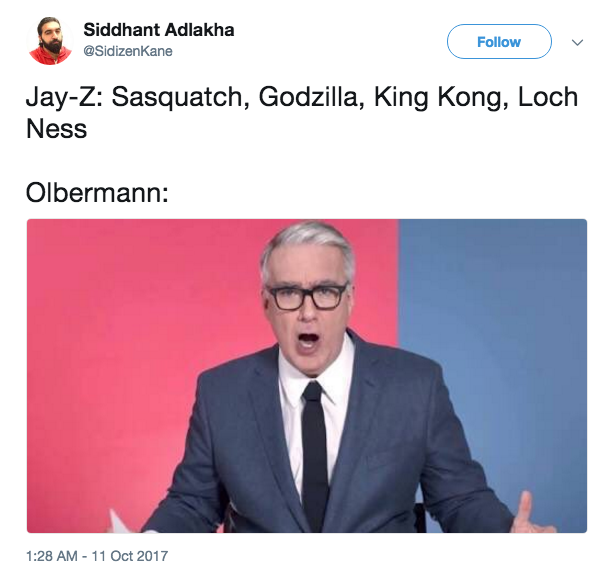Select the Jay-Z tweet text line
The width and height of the screenshot is (612, 577).
[x=301, y=97]
